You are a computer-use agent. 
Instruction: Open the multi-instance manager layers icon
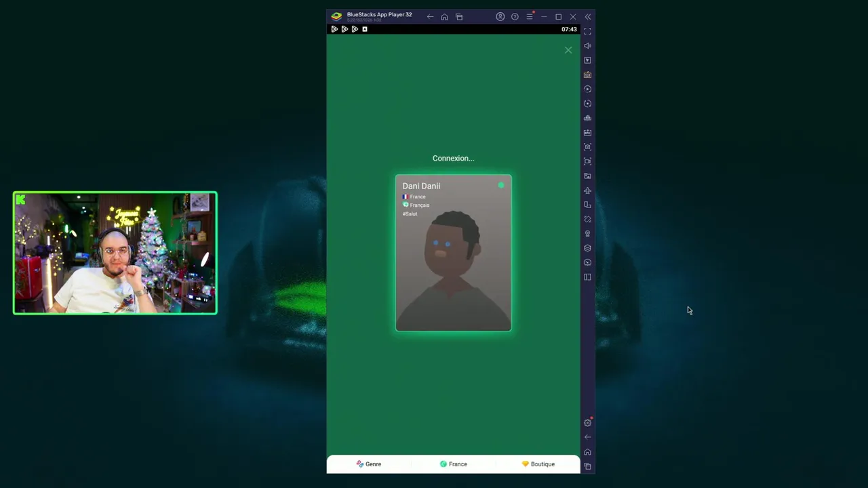(x=588, y=248)
